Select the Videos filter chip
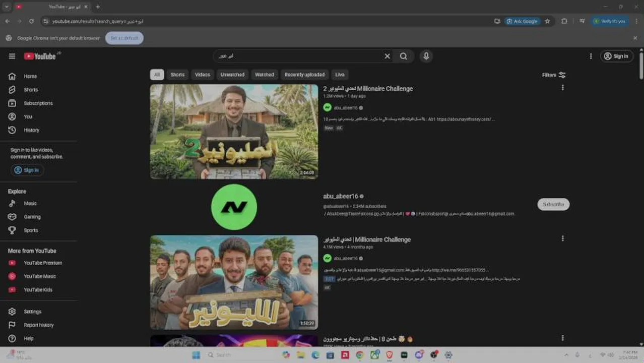 click(203, 75)
